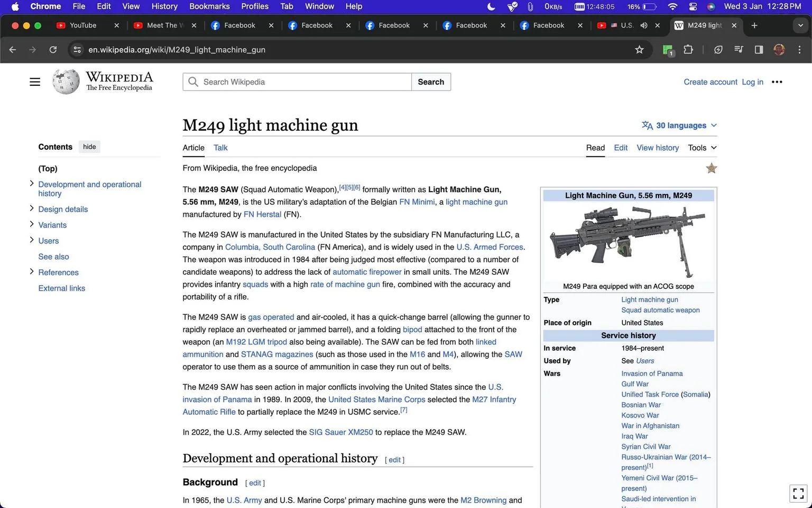
Task: Open Squad automatic weapon infobox link
Action: 660,310
